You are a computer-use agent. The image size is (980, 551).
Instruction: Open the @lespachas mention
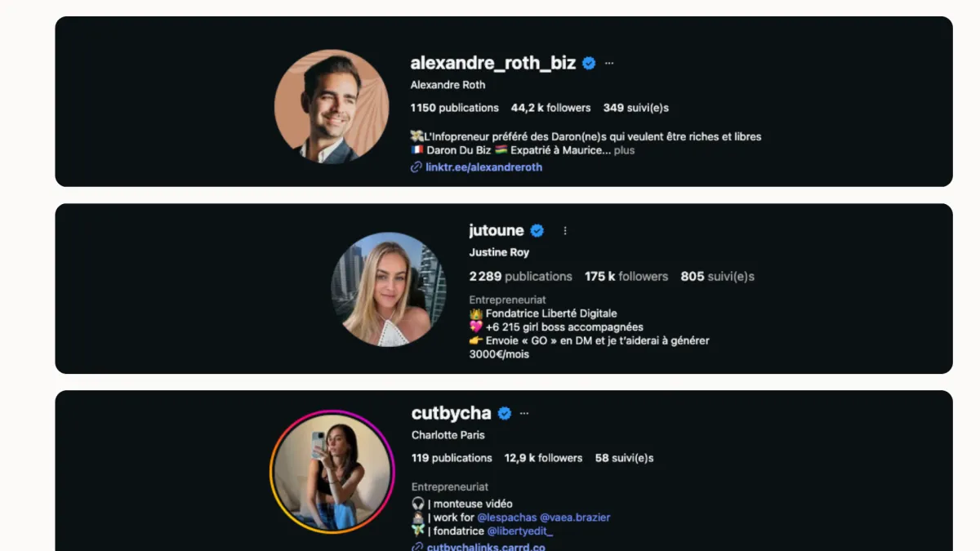click(507, 518)
